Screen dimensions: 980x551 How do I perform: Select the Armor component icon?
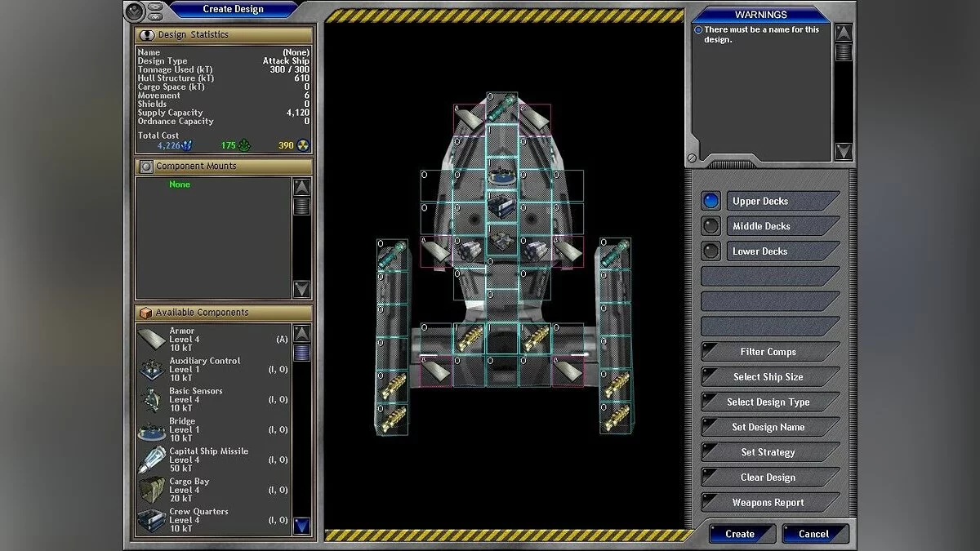coord(152,340)
